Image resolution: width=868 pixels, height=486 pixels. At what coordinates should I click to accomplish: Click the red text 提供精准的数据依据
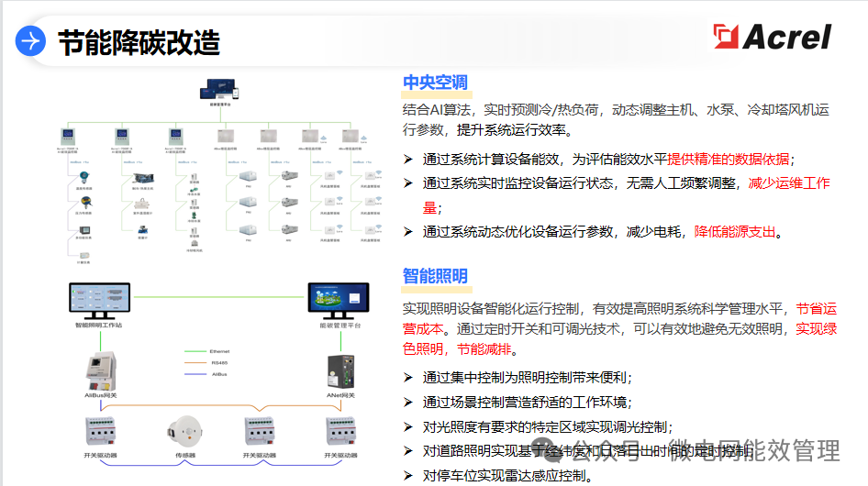pos(728,160)
